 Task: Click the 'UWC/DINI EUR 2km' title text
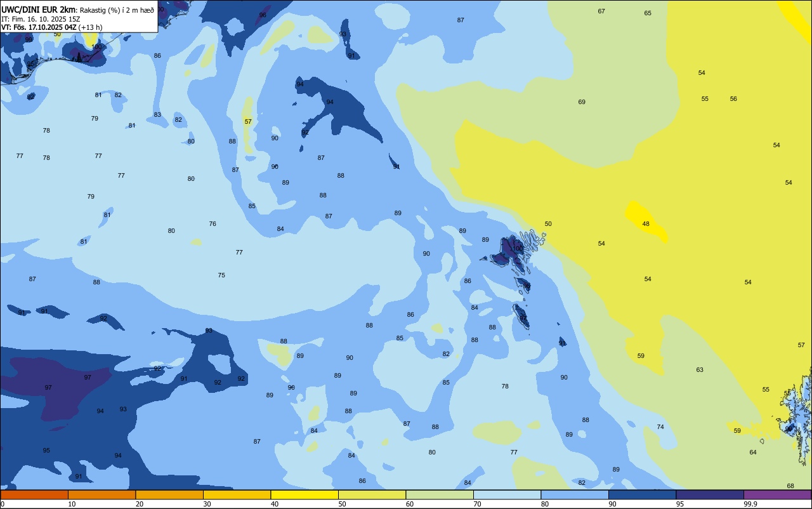click(39, 10)
